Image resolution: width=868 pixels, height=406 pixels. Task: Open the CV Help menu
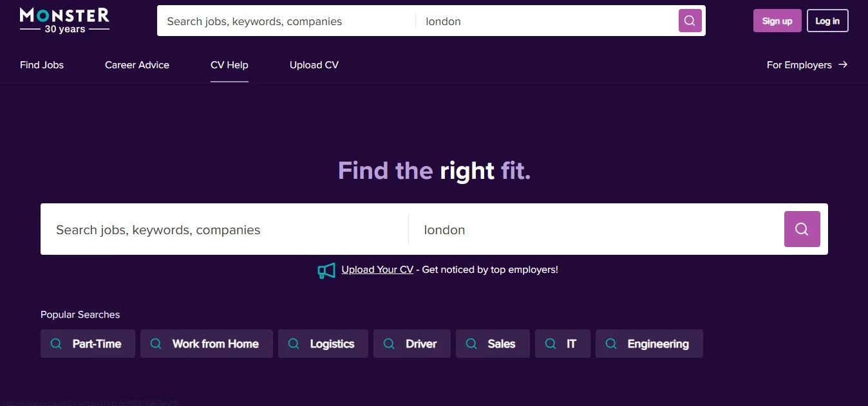coord(229,65)
